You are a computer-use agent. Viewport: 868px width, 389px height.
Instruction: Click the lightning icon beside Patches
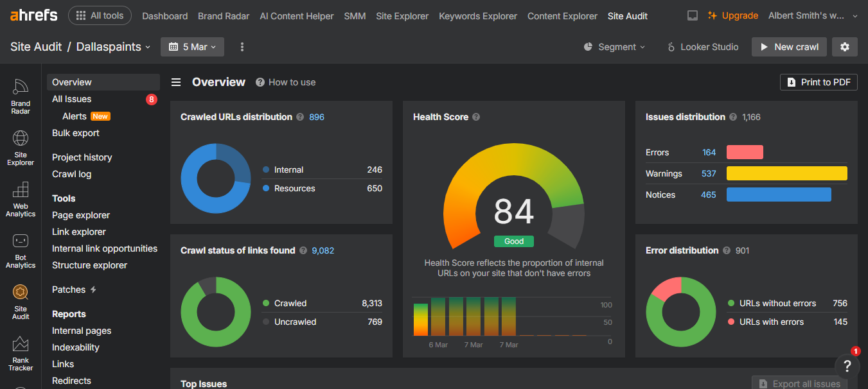click(93, 290)
